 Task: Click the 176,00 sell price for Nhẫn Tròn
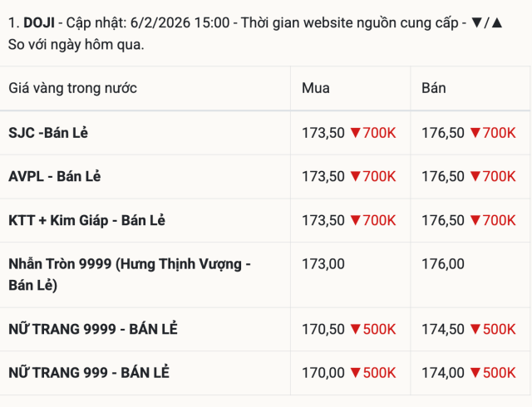coord(442,264)
